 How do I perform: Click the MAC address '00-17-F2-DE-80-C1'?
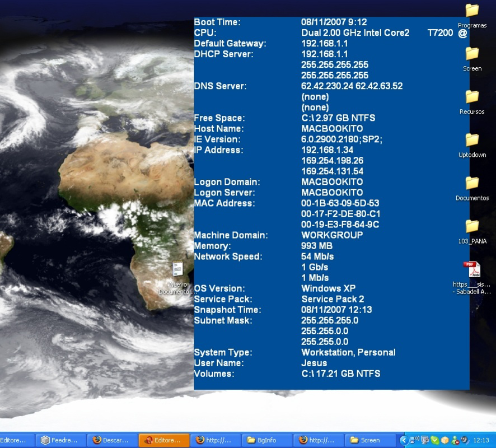pyautogui.click(x=341, y=214)
